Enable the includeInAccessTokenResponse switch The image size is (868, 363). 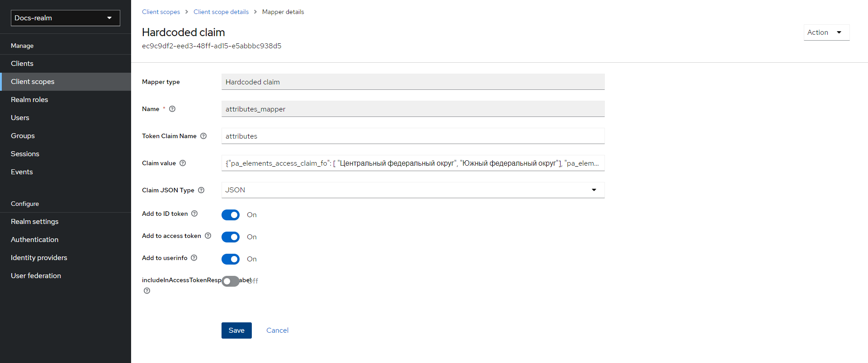[x=231, y=281]
